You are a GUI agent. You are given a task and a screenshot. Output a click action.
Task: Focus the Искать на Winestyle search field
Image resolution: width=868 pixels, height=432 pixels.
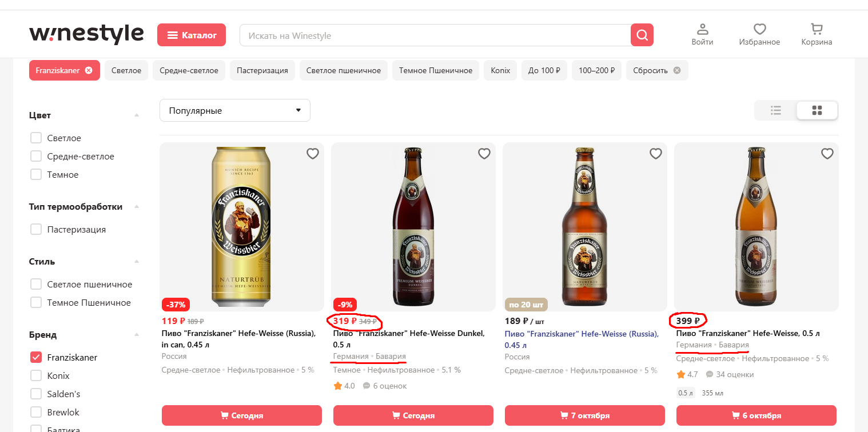[x=435, y=35]
